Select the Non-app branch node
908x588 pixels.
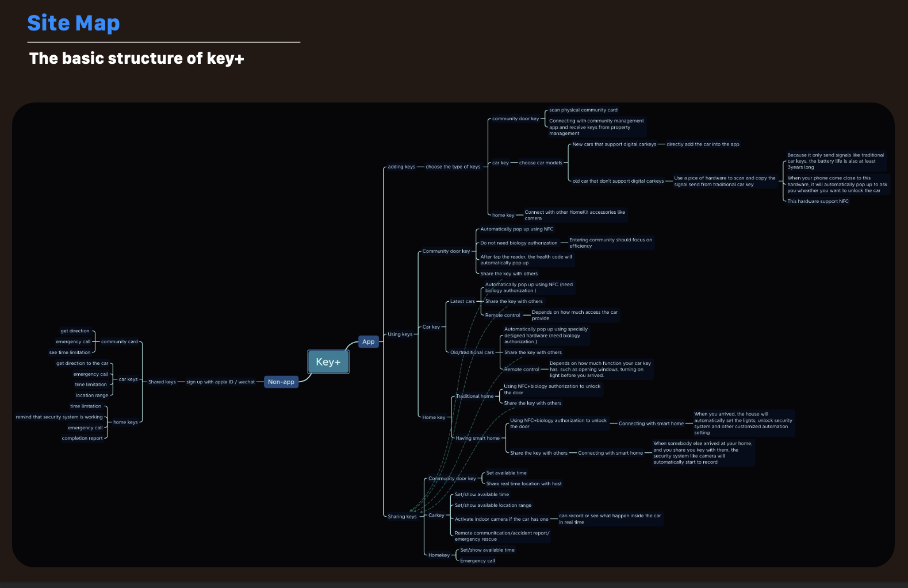click(x=281, y=382)
